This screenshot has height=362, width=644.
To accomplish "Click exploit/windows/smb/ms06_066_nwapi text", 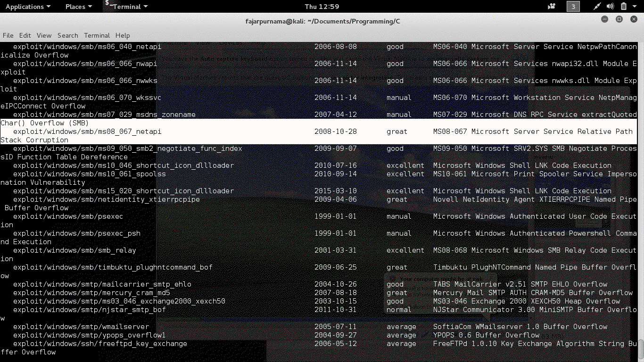I will pyautogui.click(x=85, y=64).
